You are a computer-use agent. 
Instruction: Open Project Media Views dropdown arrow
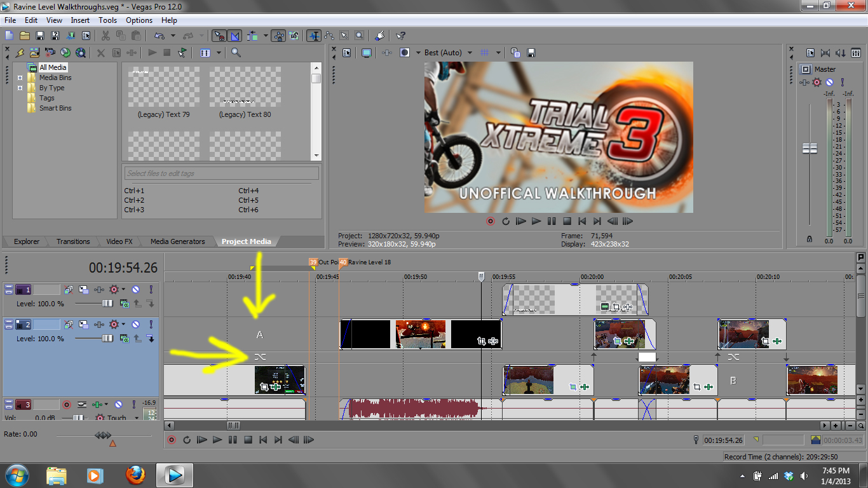pyautogui.click(x=219, y=53)
